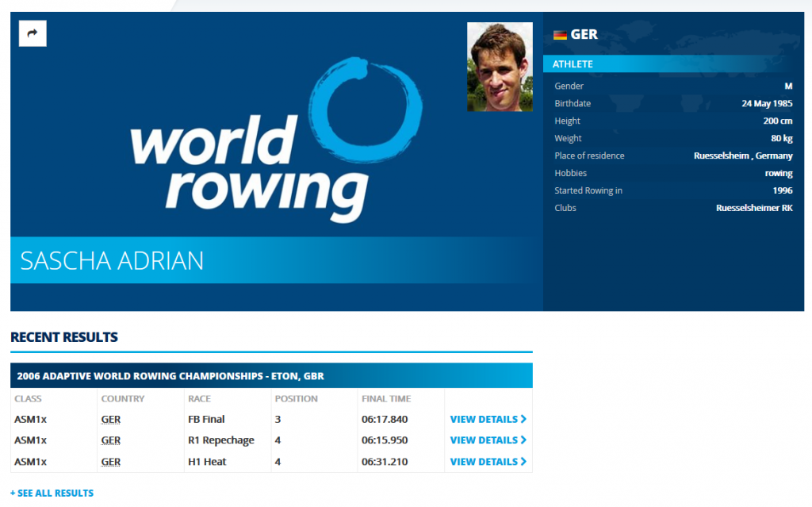Click the R1 Repechage race cell
Viewport: 812px width, 507px height.
click(x=221, y=440)
